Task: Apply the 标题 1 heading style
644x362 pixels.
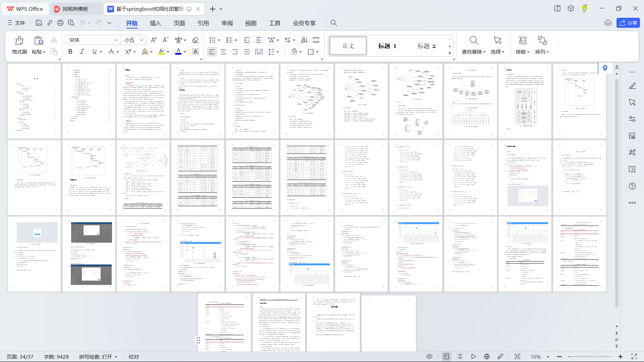Action: click(x=387, y=46)
